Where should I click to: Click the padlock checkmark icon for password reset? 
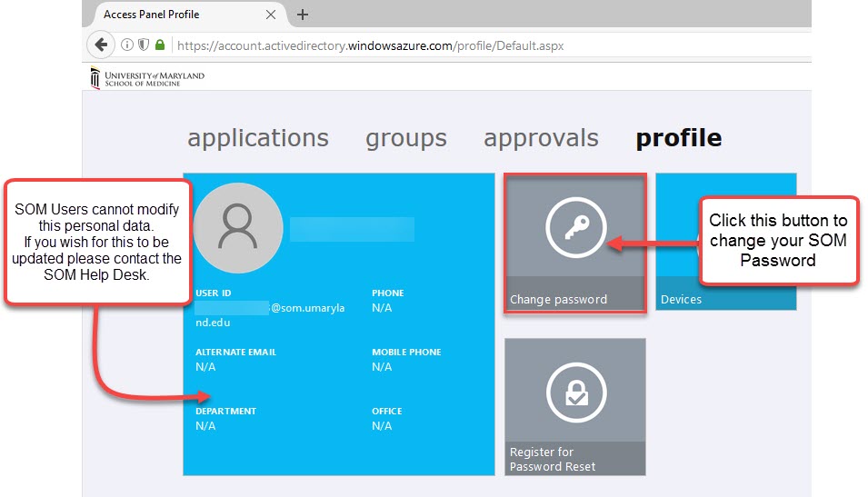[x=574, y=393]
